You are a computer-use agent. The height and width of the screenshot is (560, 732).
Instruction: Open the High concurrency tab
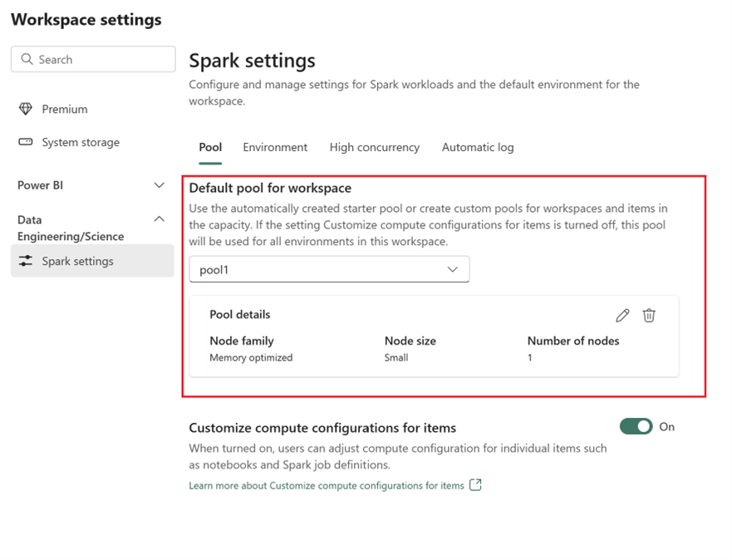[x=374, y=147]
